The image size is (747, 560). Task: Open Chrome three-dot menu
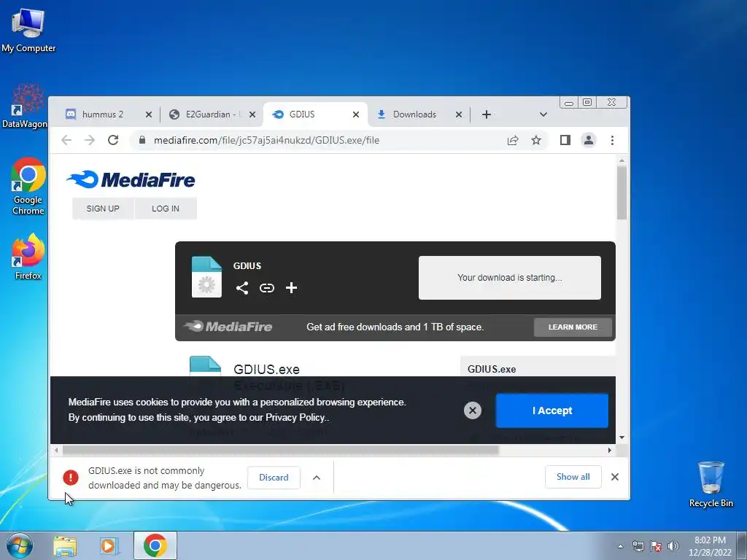[x=612, y=140]
